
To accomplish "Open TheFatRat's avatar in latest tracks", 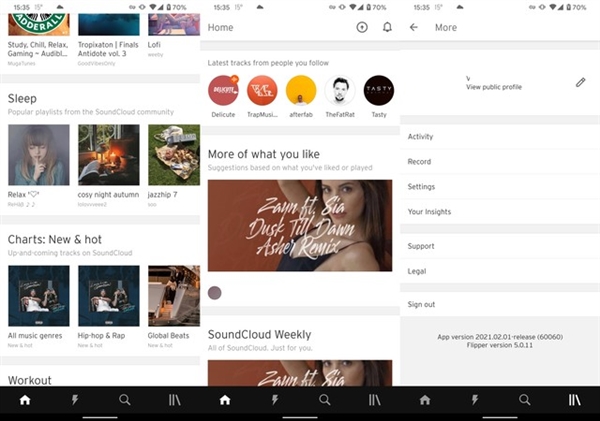I will point(340,91).
